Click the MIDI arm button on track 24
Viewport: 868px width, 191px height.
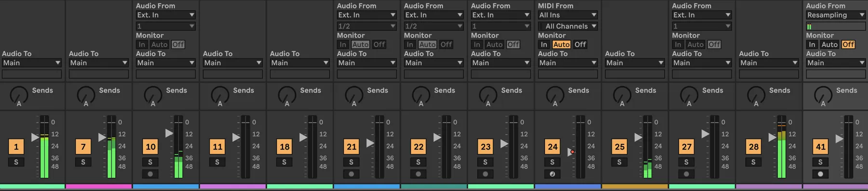tap(552, 174)
